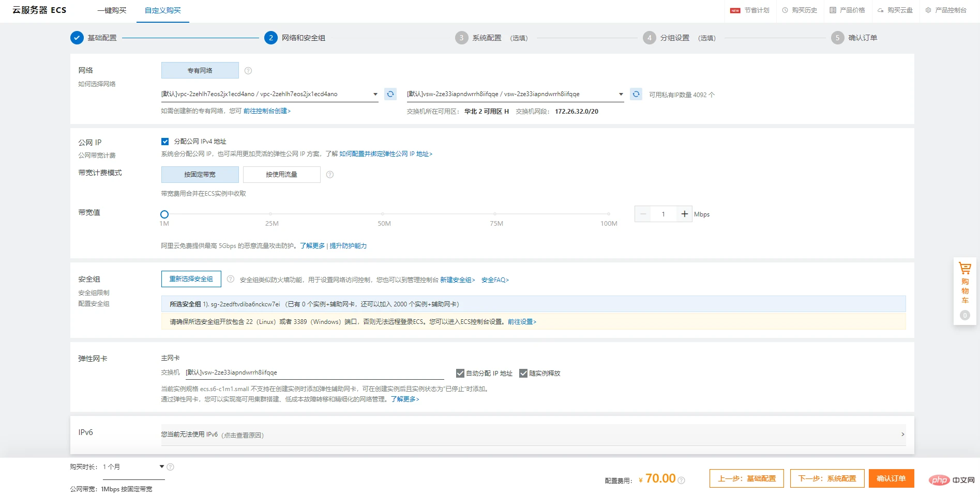Toggle the 随实例释放 checkbox
The height and width of the screenshot is (497, 980).
(523, 373)
